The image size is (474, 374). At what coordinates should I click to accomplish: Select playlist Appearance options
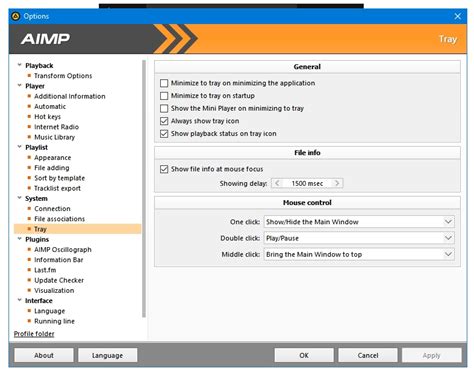point(52,157)
